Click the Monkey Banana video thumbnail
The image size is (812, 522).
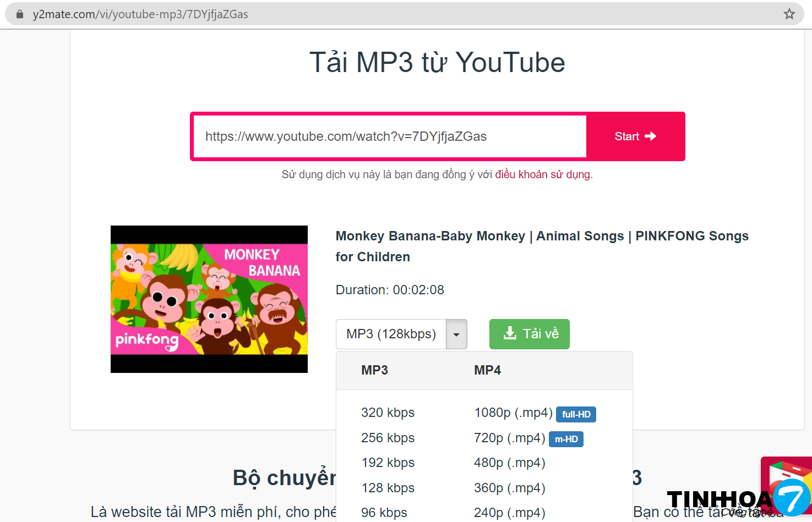(x=209, y=299)
